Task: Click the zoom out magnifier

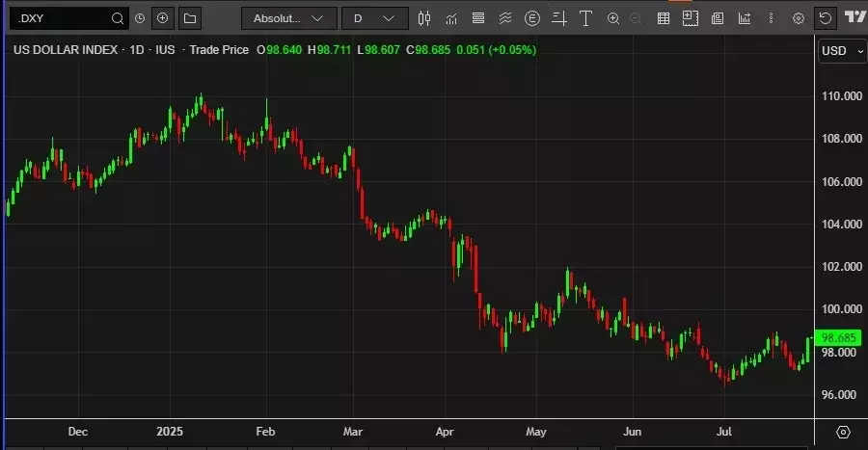Action: pos(636,18)
